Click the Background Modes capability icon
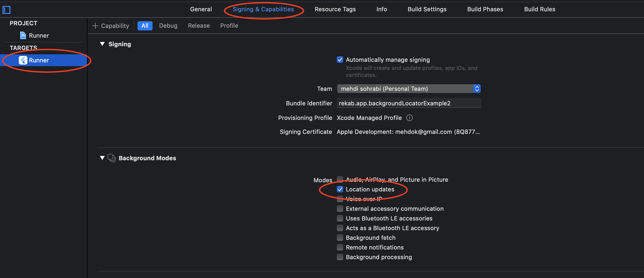 (x=112, y=158)
